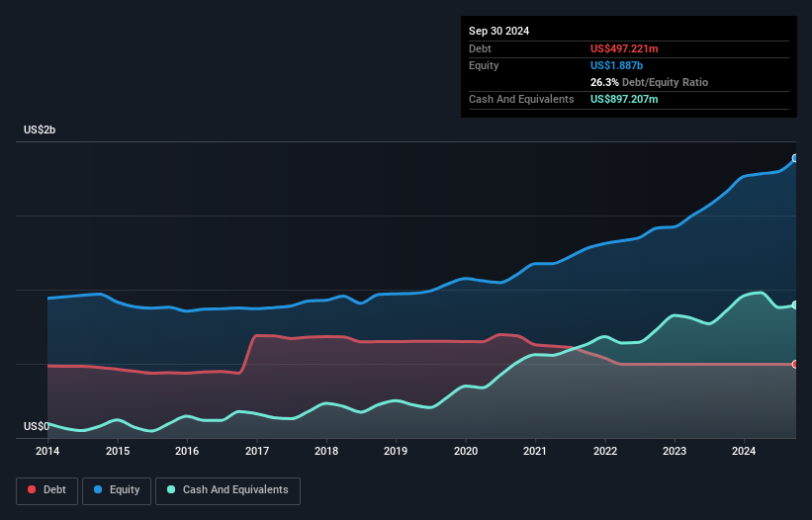Toggle the Debt series in the legend
The width and height of the screenshot is (812, 520).
[46, 490]
